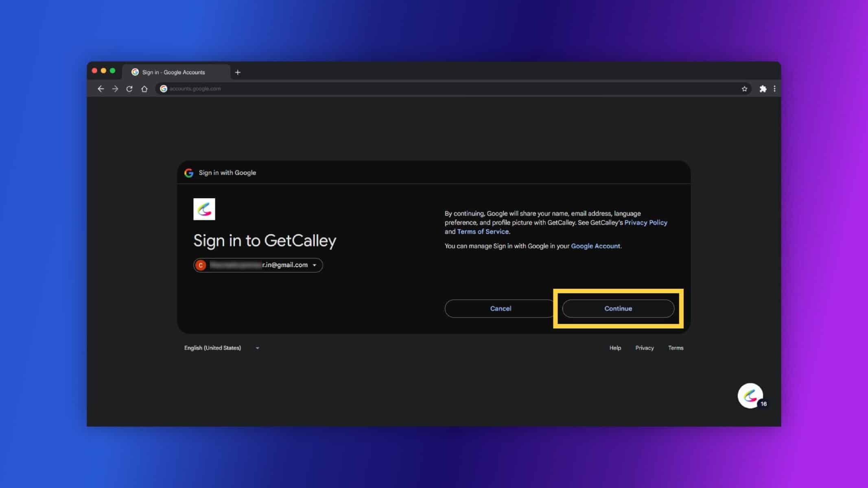Screen dimensions: 868x488
Task: Click the floating Calley badge icon
Action: tap(750, 396)
